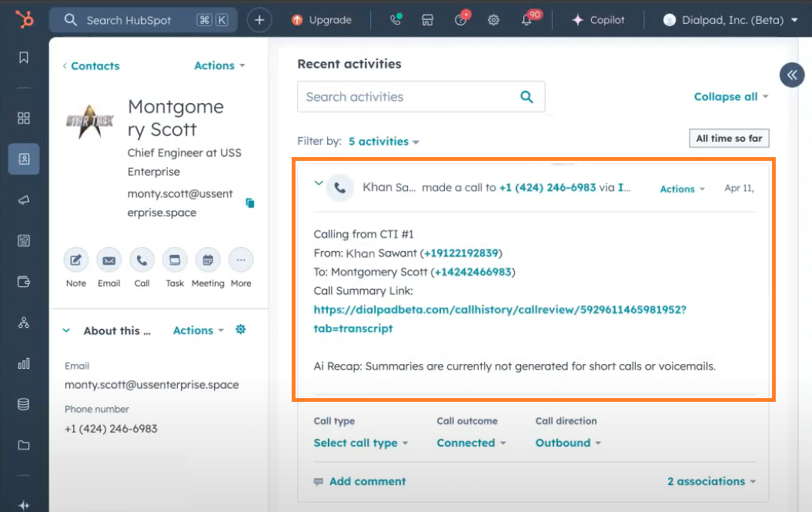Focus the Search HubSpot field
Screen dimensions: 812x512
pos(143,20)
